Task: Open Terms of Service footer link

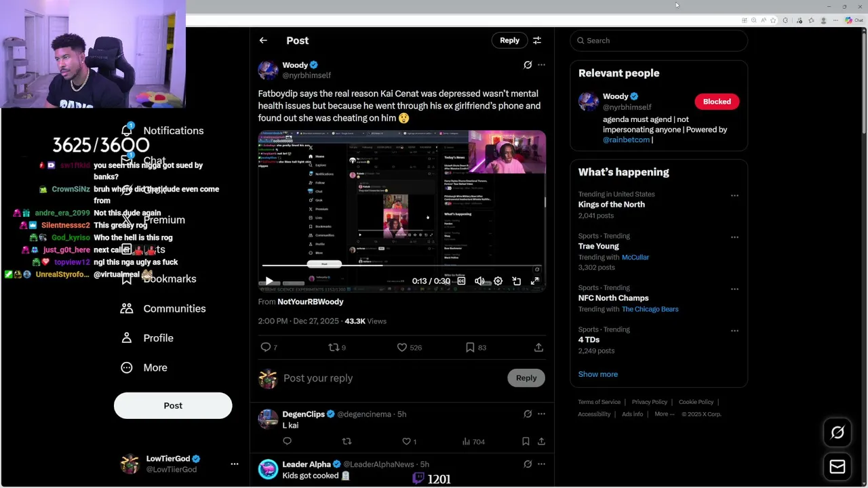Action: 599,402
